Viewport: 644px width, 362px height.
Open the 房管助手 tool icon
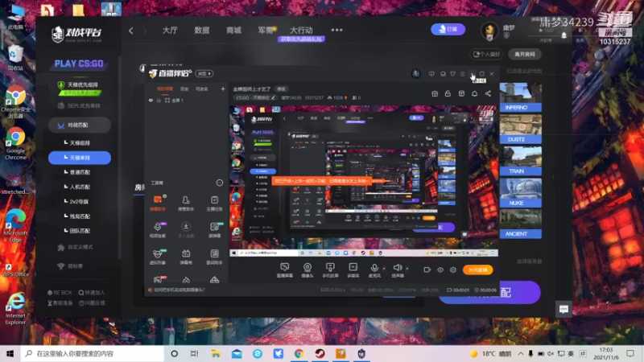[x=186, y=203]
